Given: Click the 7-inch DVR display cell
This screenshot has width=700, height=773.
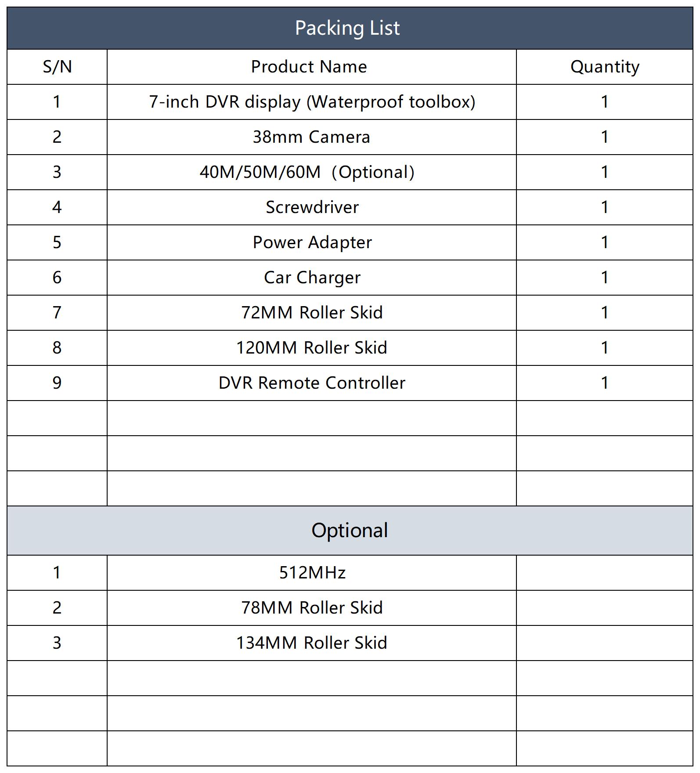Looking at the screenshot, I should (312, 102).
